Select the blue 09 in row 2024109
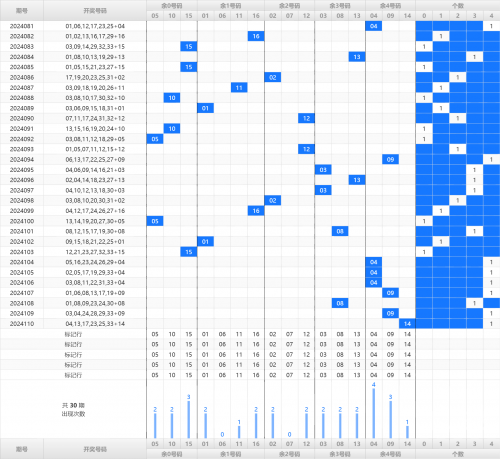500x459 pixels. [391, 313]
